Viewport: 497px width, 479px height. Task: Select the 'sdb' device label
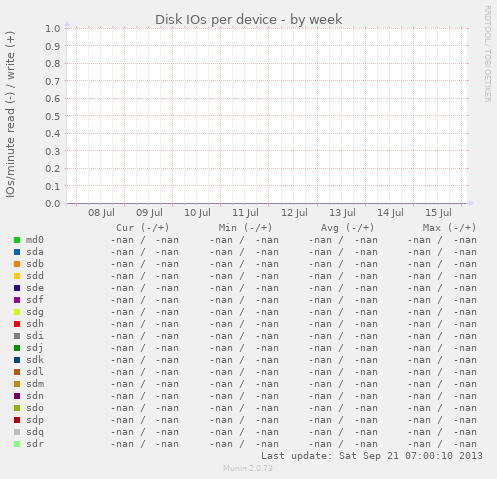(x=35, y=264)
